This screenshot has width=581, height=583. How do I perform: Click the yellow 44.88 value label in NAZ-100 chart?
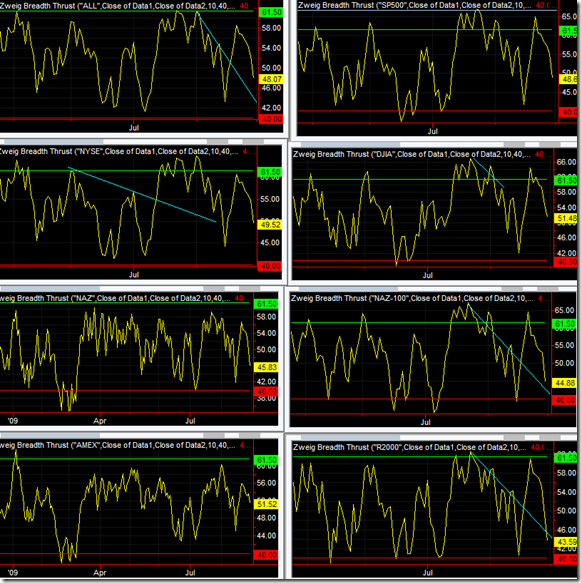tap(565, 383)
